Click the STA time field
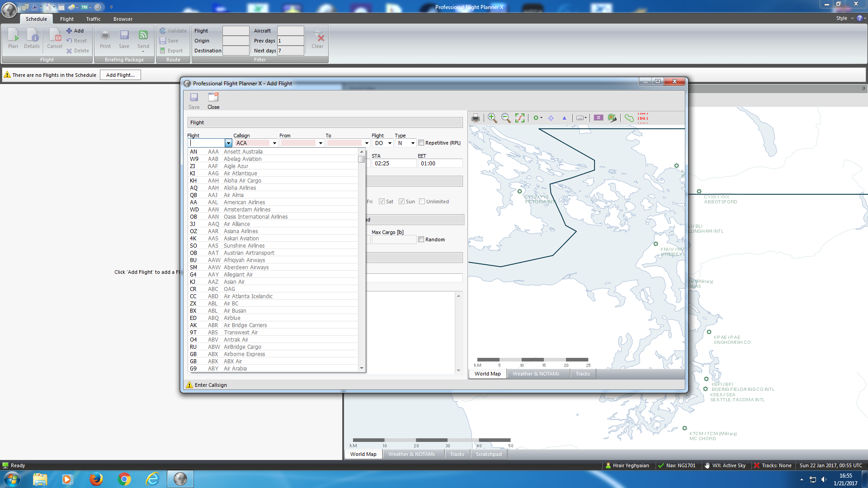868x488 pixels. [394, 164]
